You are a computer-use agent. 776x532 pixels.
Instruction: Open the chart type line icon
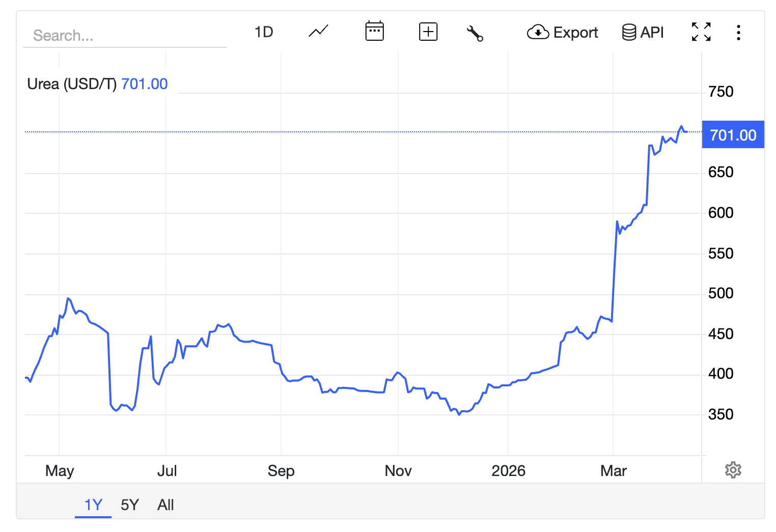318,32
